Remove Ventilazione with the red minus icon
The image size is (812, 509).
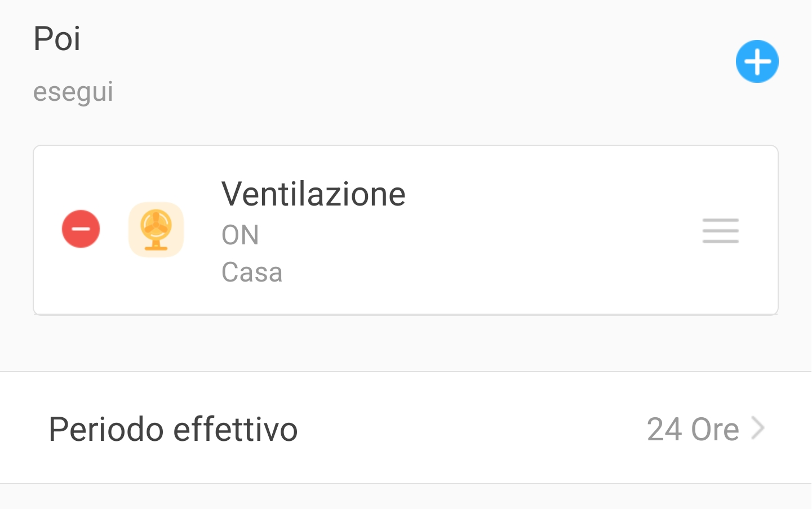[x=81, y=229]
